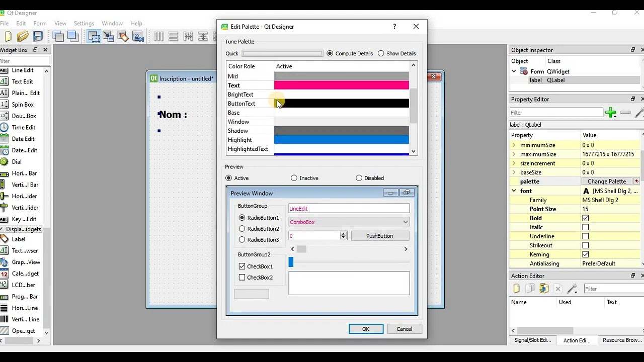
Task: Switch to Resource Browser tab
Action: [x=622, y=340]
